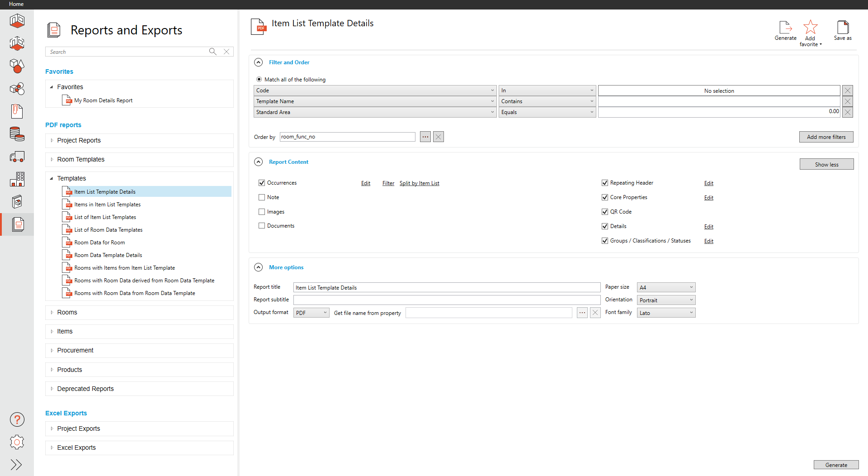Open settings gear icon in sidebar
868x476 pixels.
17,442
